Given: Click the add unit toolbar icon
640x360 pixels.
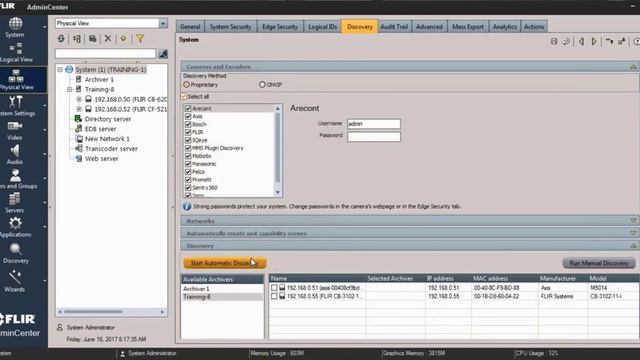Looking at the screenshot, I should (x=77, y=38).
